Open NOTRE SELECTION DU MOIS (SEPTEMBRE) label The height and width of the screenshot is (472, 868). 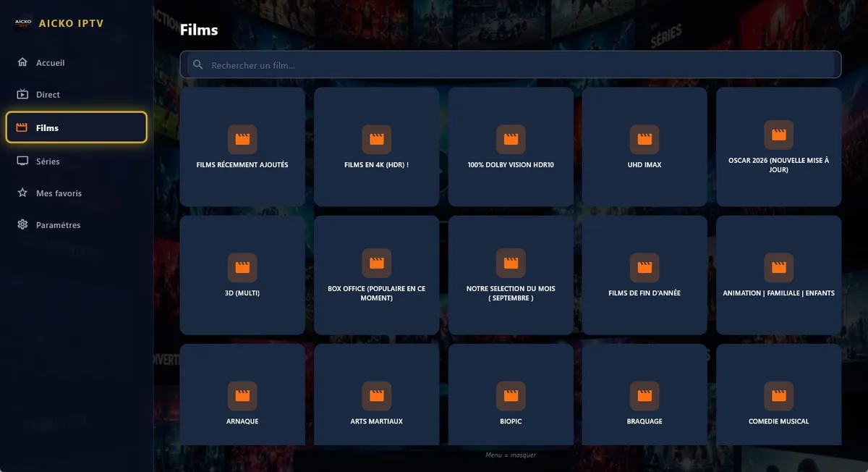click(511, 293)
